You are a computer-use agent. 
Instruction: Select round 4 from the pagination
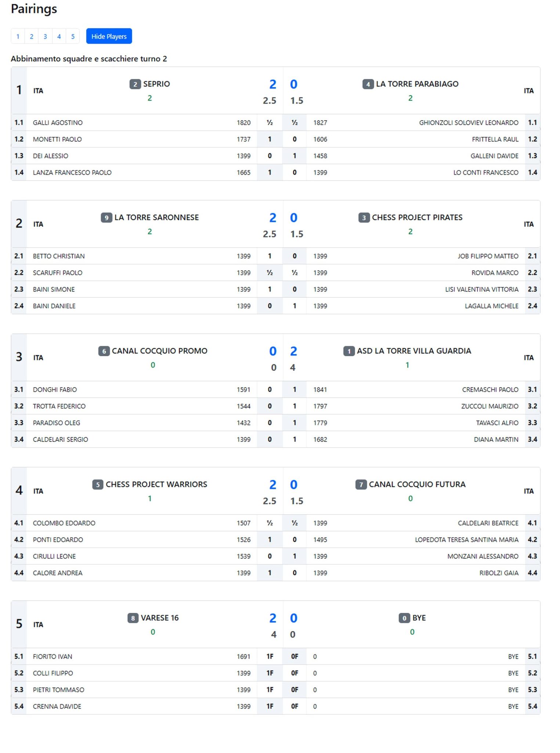[x=59, y=36]
